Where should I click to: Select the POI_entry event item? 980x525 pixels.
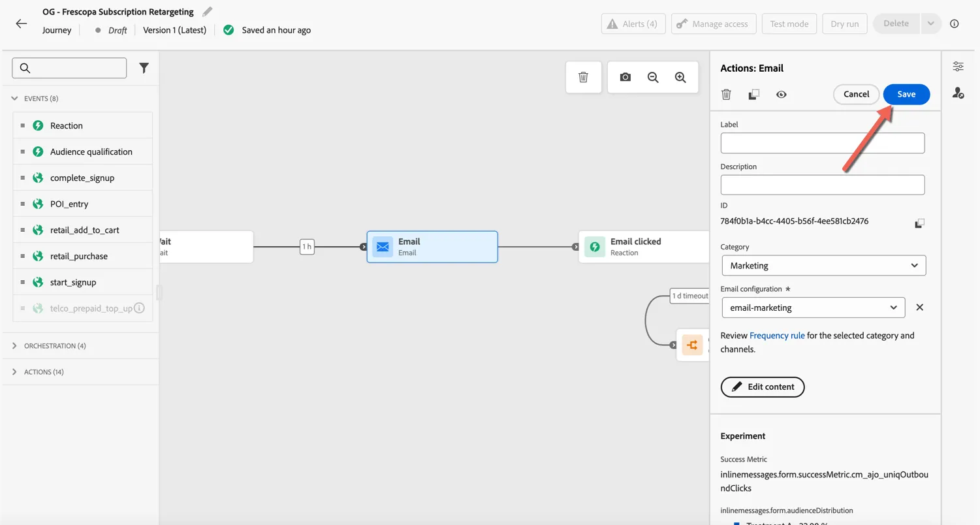(83, 204)
